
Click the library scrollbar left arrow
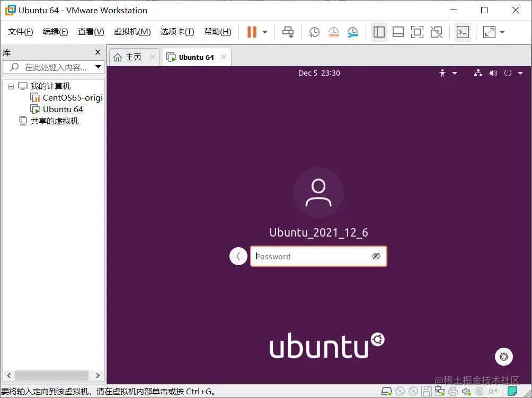click(9, 375)
